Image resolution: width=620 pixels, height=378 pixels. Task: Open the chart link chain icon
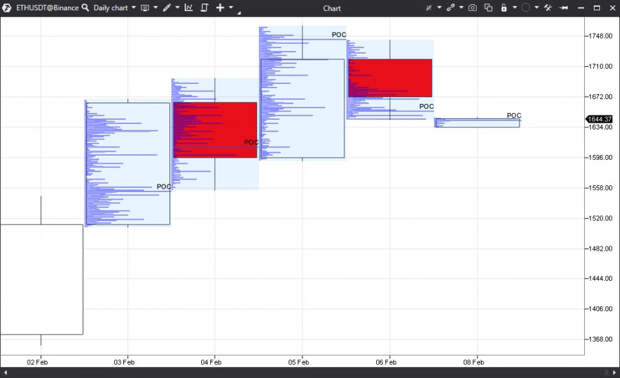tap(450, 8)
